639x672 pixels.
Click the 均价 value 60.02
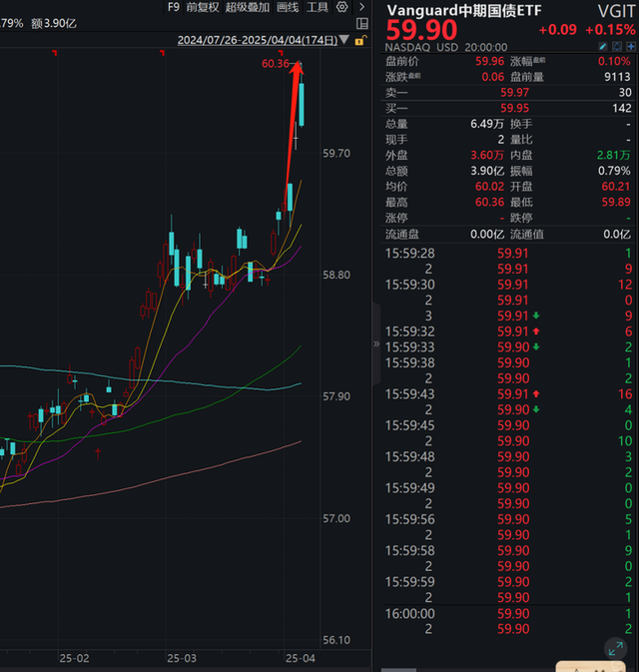(489, 187)
